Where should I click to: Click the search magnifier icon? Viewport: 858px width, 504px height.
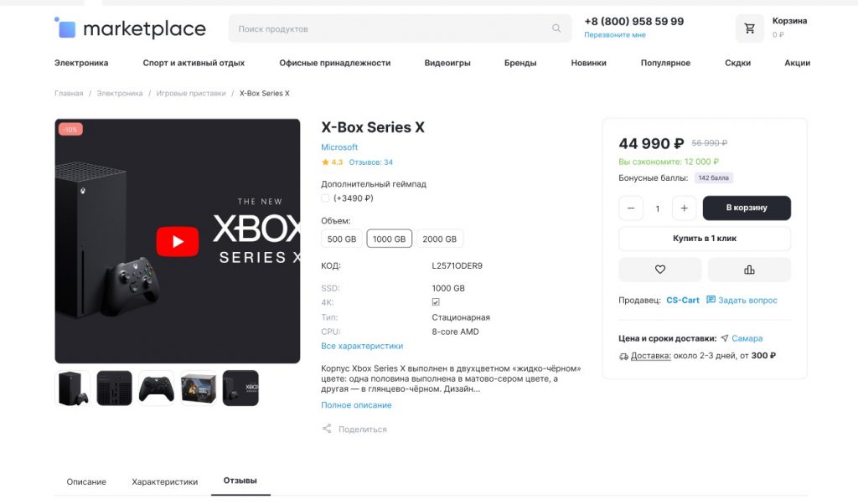point(556,28)
